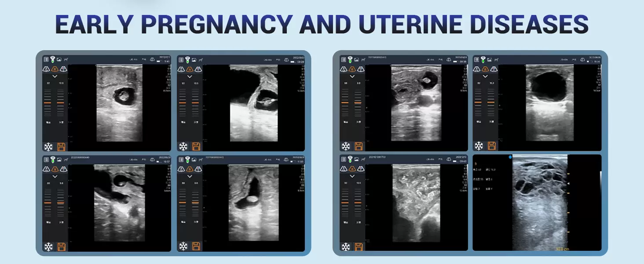The image size is (644, 264).
Task: Click the right slider's orange marker in the bottom-left panel
Action: (x=61, y=203)
